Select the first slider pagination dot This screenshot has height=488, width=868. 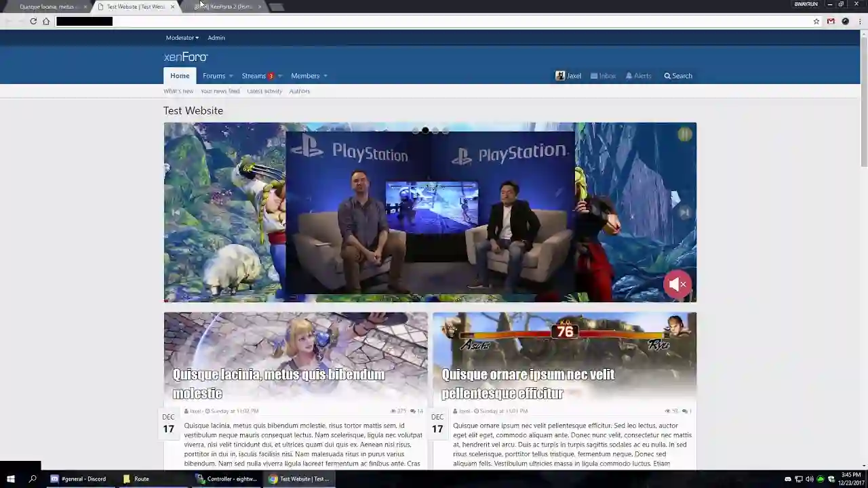coord(415,131)
